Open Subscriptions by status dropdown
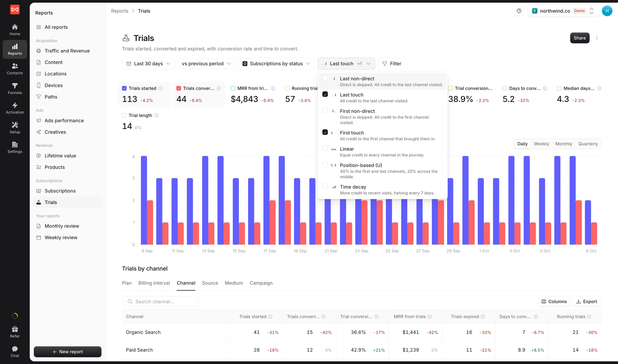Screen dimensions: 618x364 277,64
